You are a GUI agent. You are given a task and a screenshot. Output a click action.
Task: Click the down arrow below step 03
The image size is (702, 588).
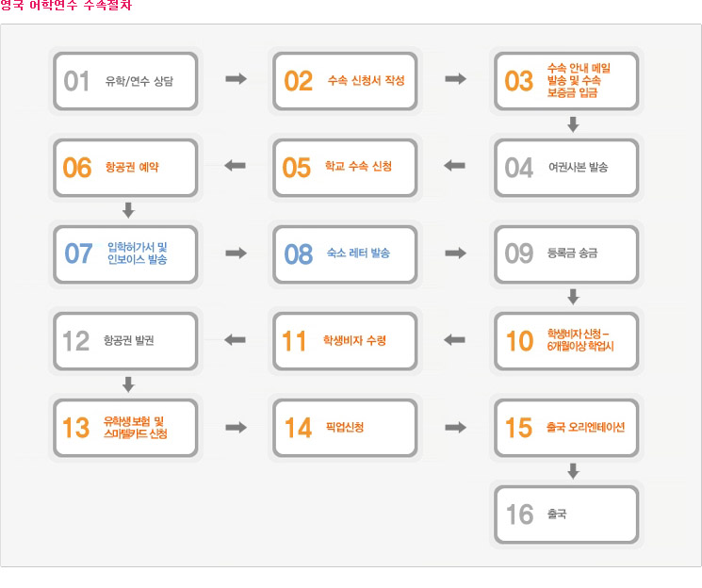573,124
